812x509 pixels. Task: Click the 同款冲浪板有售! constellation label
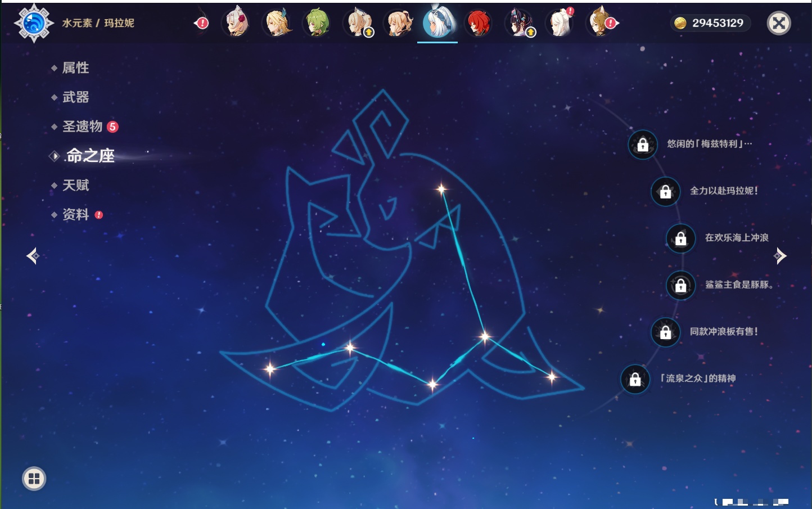pyautogui.click(x=724, y=331)
